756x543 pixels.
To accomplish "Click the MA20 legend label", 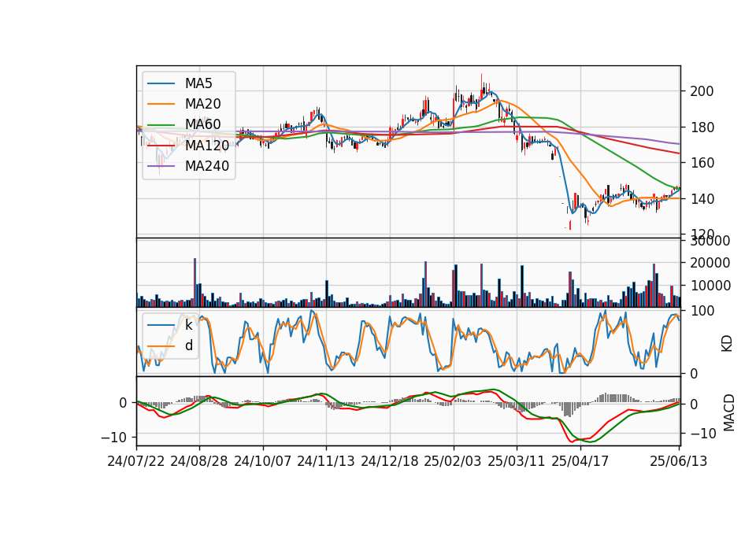I will (x=202, y=104).
